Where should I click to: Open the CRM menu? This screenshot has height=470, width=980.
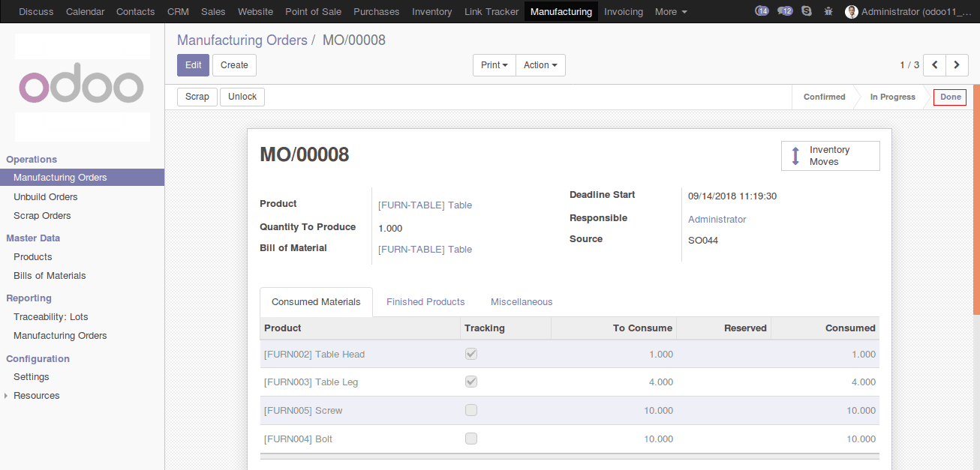tap(178, 11)
